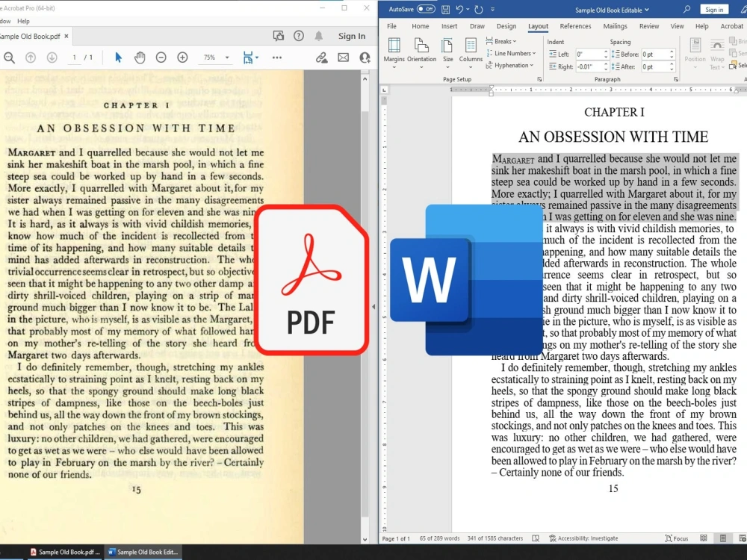Click scroll down arrow in Acrobat scrollbar
This screenshot has height=560, width=747.
pos(365,539)
